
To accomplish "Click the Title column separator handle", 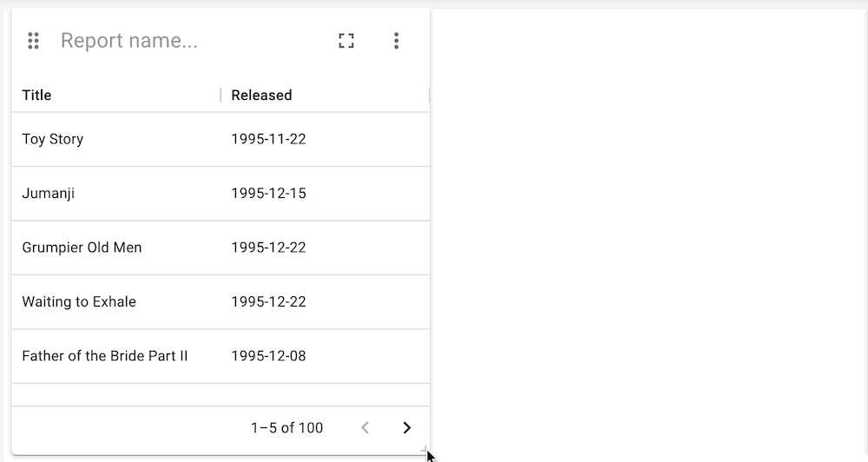I will [220, 96].
